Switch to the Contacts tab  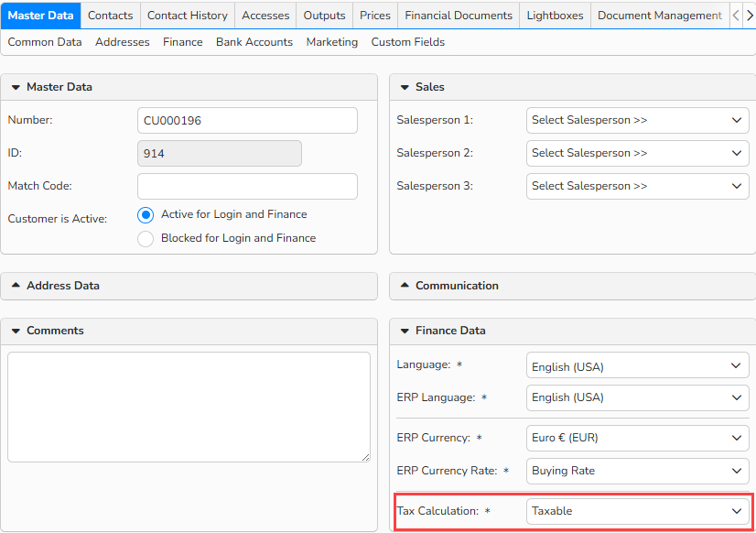click(111, 16)
